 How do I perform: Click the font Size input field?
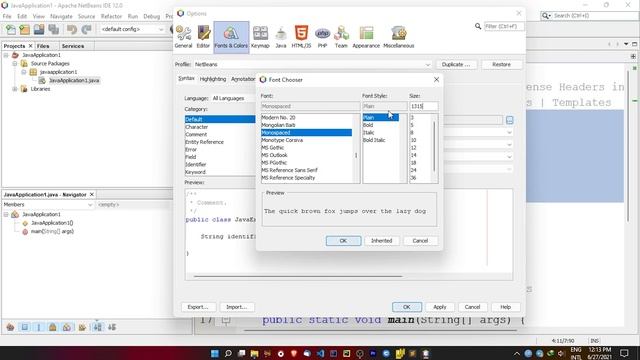(424, 106)
